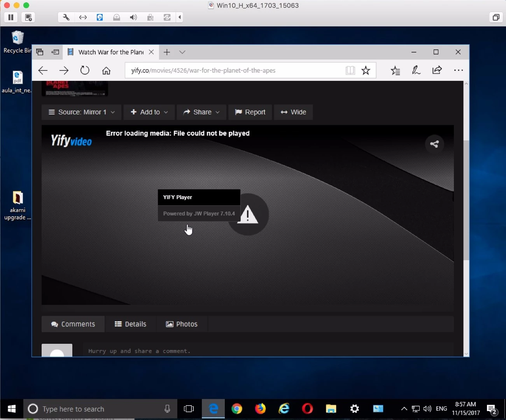This screenshot has width=506, height=420.
Task: Go forward in browser history
Action: click(x=64, y=70)
